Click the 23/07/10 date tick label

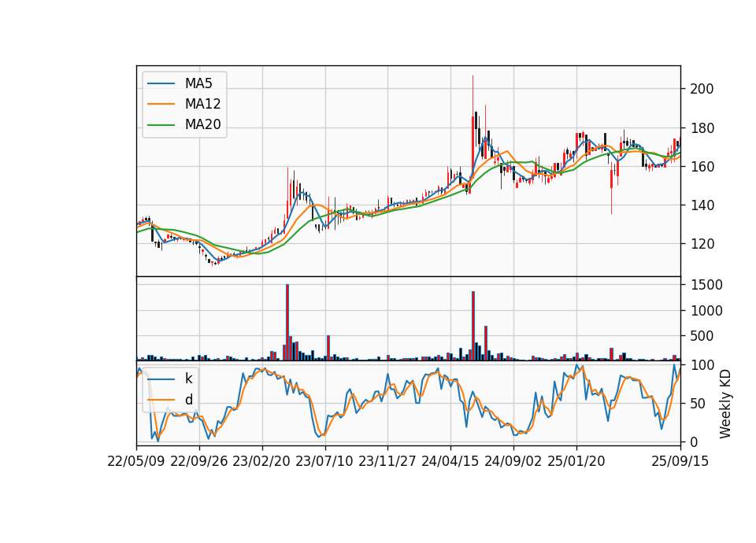(324, 462)
